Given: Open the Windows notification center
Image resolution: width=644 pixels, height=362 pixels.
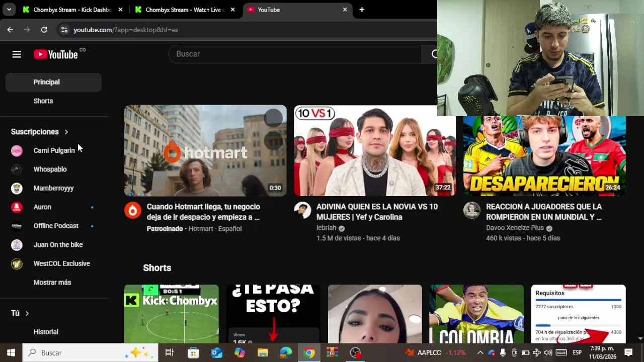Looking at the screenshot, I should tap(628, 352).
